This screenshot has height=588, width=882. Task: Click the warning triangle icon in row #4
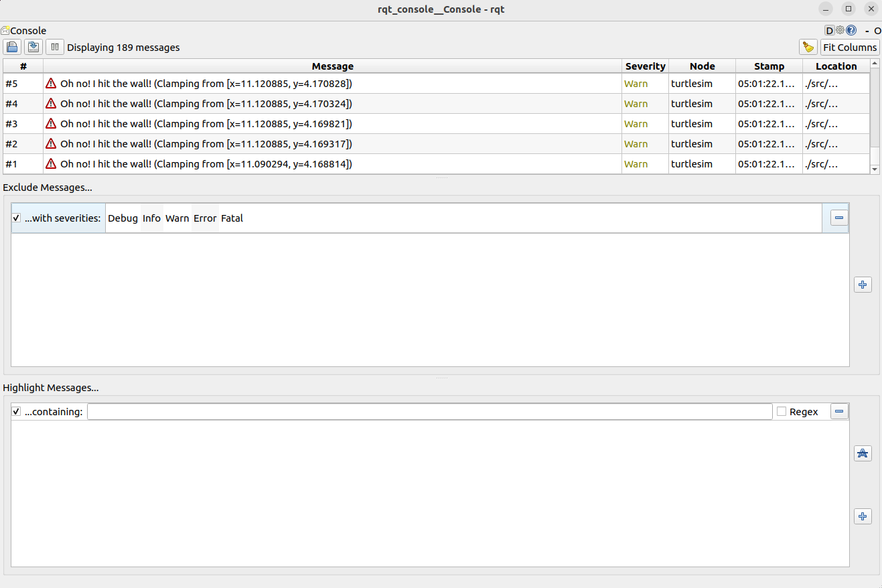pos(51,104)
